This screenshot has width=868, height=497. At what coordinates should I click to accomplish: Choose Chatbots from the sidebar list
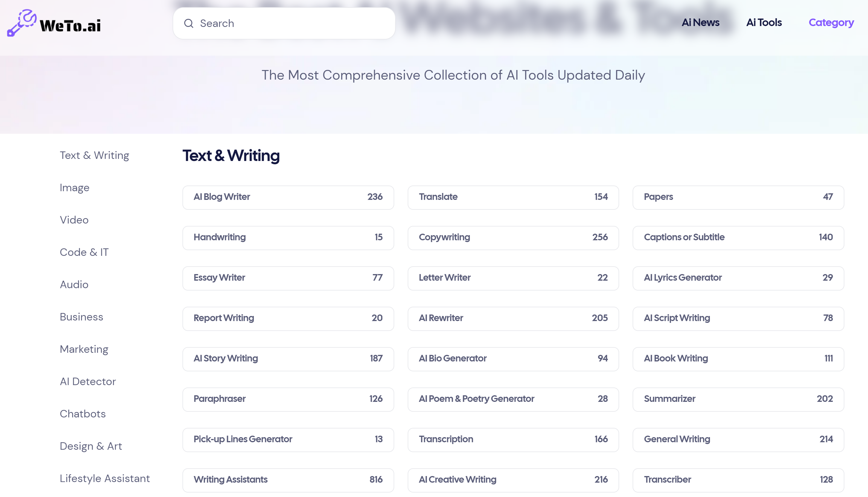coord(83,414)
